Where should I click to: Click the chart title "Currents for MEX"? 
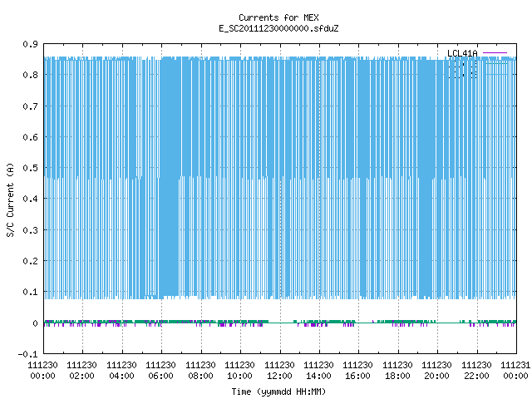coord(278,17)
